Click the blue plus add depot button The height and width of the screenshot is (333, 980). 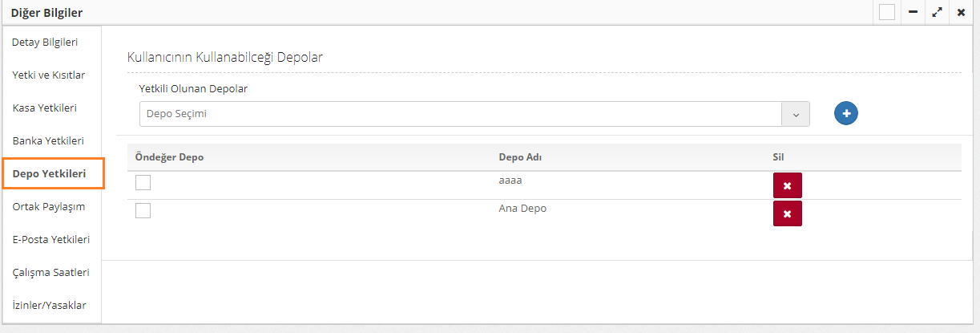(845, 114)
